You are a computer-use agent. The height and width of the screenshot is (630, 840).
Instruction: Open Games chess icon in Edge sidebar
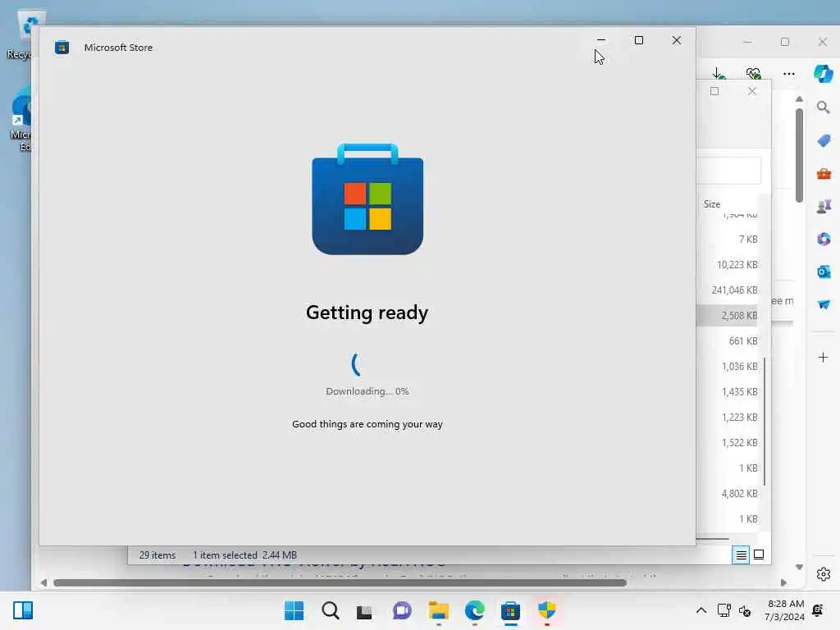coord(824,206)
